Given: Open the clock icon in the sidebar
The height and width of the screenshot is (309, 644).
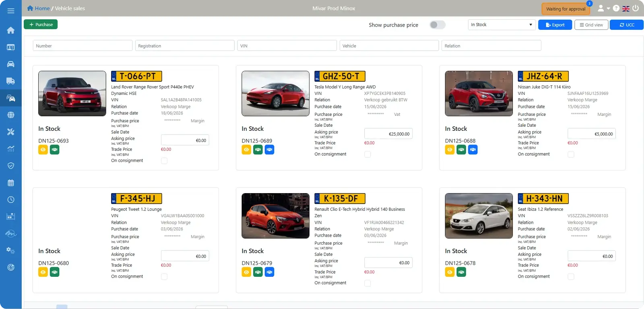Looking at the screenshot, I should point(11,200).
